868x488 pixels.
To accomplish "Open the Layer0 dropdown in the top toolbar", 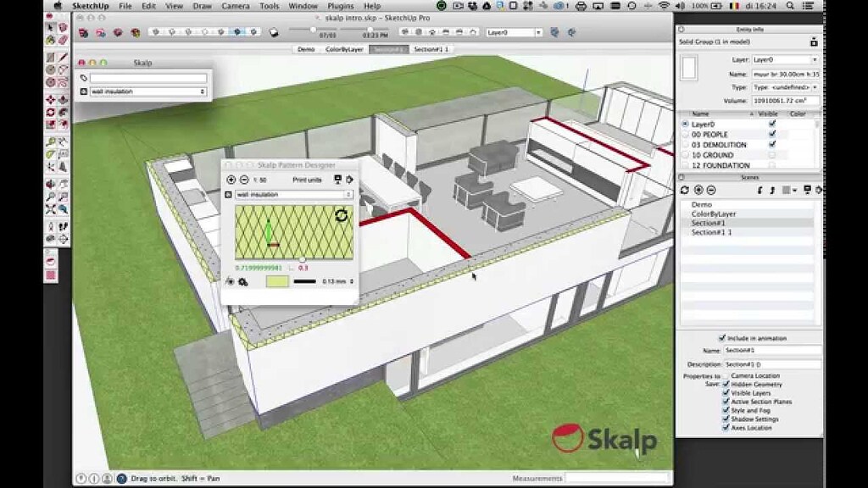I will (538, 31).
